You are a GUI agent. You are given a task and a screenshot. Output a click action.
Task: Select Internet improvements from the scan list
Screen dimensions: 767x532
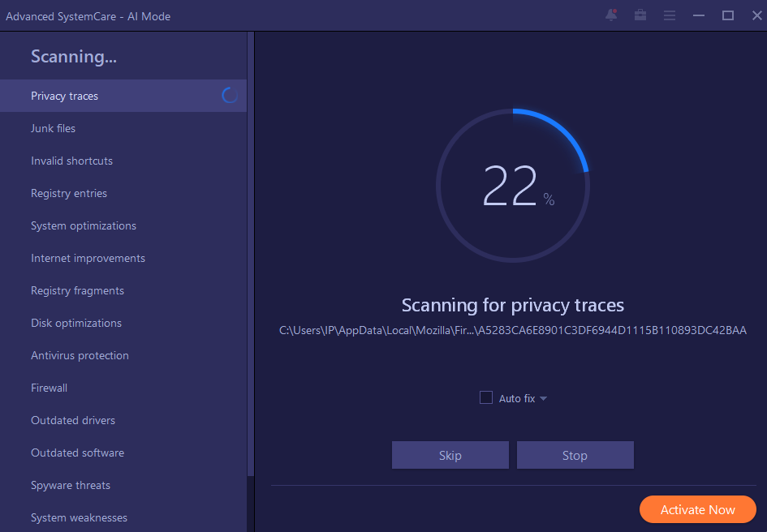88,258
